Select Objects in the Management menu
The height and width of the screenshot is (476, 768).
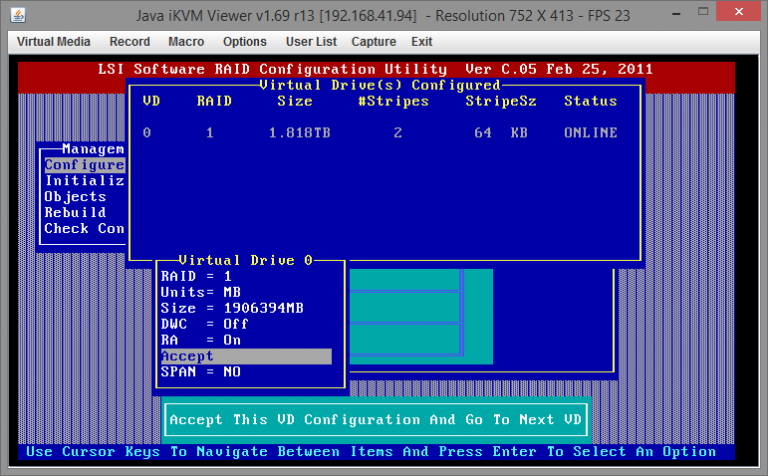pyautogui.click(x=75, y=197)
